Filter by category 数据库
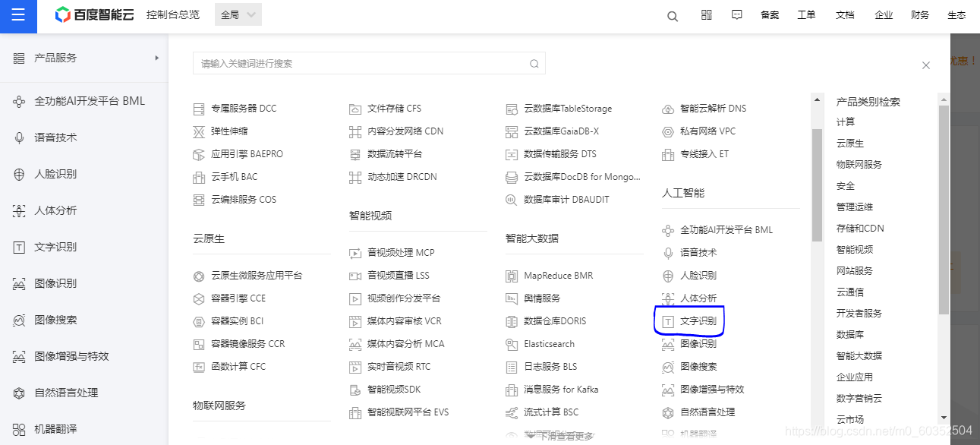The height and width of the screenshot is (445, 980). pyautogui.click(x=850, y=334)
